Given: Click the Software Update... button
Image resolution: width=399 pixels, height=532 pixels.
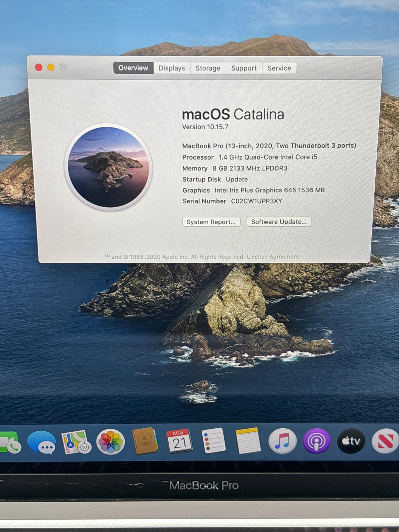Looking at the screenshot, I should pos(279,222).
